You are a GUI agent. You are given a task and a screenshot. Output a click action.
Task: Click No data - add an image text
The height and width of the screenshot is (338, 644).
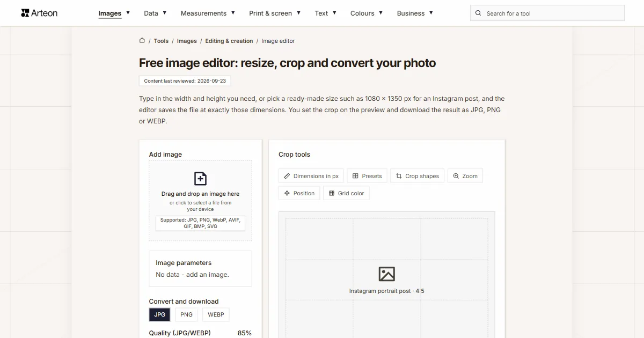pos(192,275)
